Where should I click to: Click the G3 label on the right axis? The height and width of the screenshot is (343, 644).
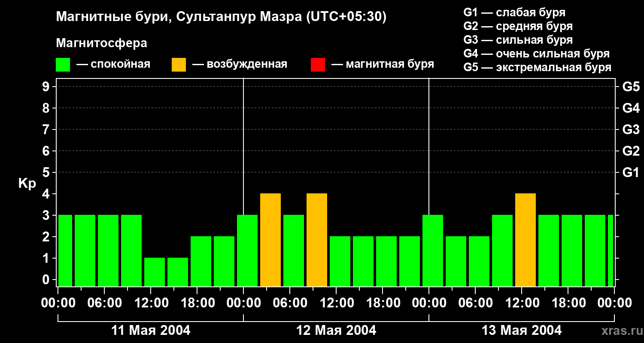point(631,129)
